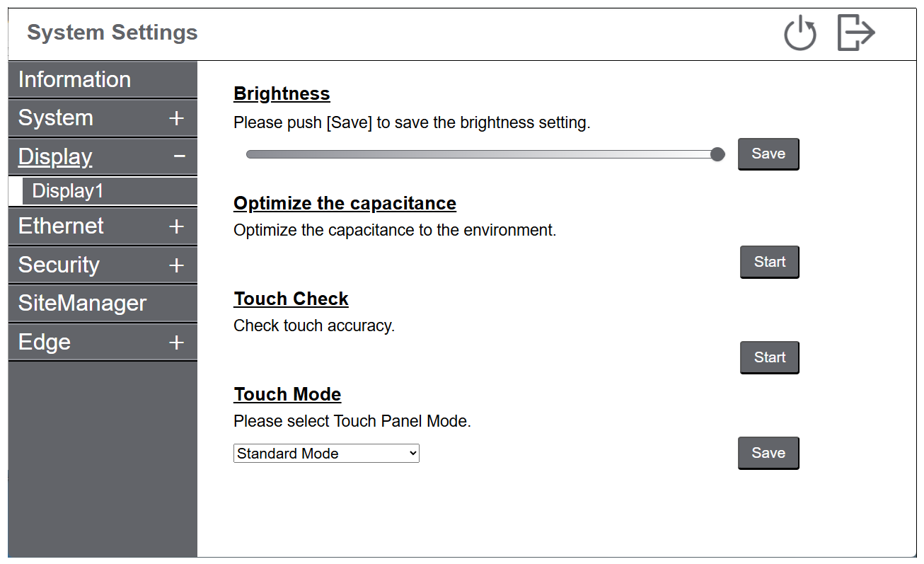
Task: Expand the Ethernet section plus icon
Action: click(x=177, y=226)
